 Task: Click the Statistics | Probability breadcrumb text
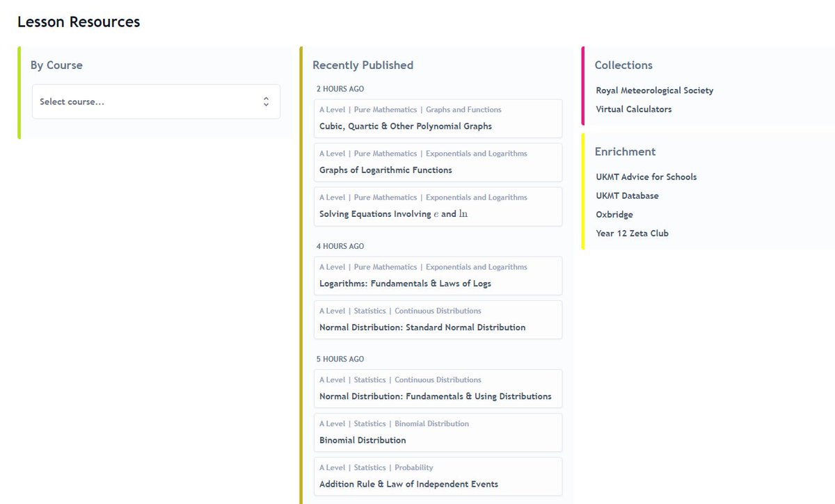(393, 468)
